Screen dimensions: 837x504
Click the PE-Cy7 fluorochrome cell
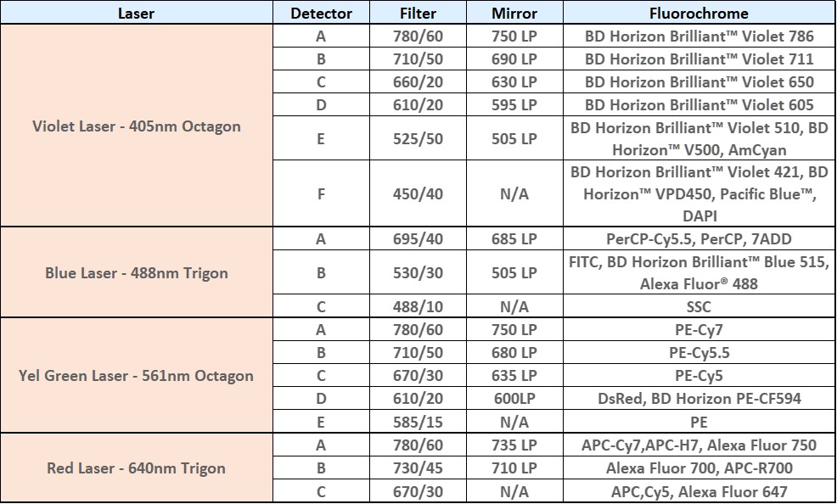pyautogui.click(x=699, y=330)
